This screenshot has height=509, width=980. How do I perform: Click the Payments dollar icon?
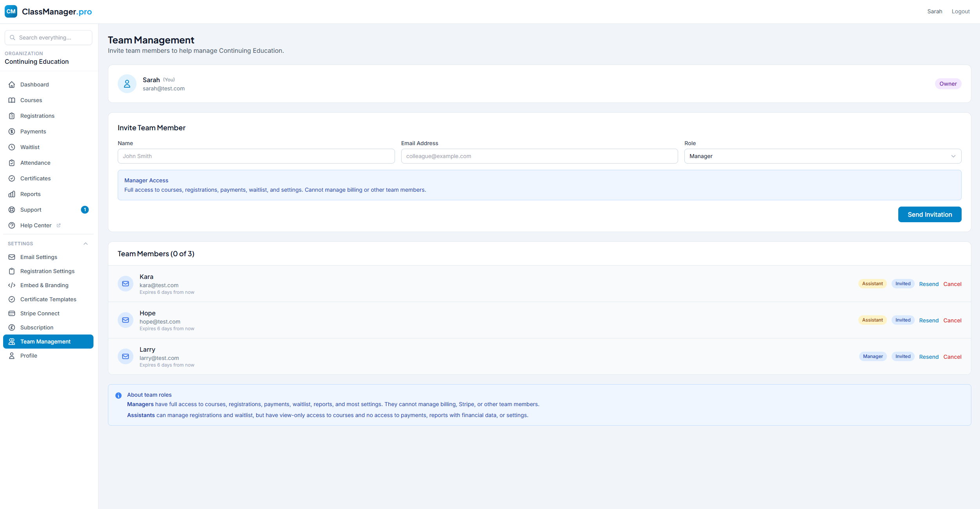pyautogui.click(x=12, y=131)
